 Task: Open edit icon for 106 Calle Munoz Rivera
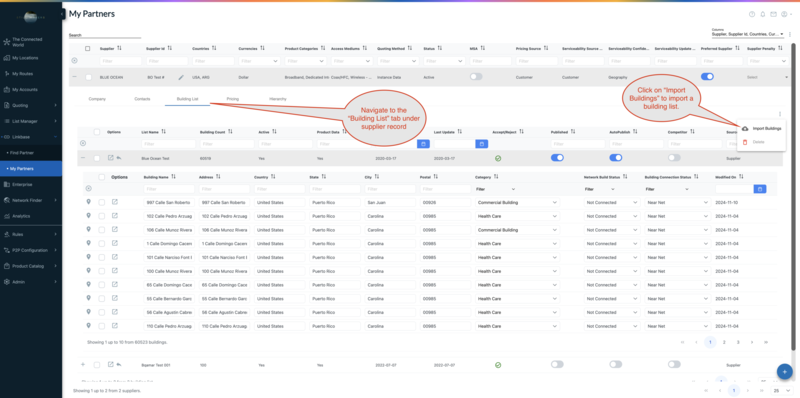115,230
